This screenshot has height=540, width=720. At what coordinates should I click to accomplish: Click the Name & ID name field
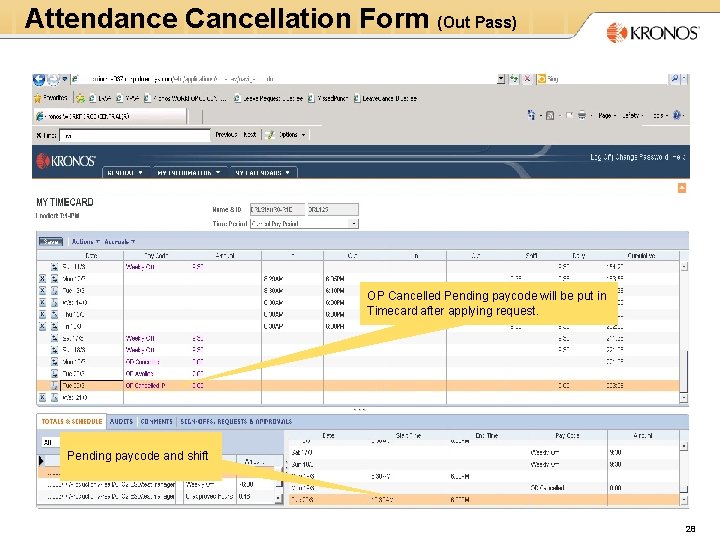277,210
